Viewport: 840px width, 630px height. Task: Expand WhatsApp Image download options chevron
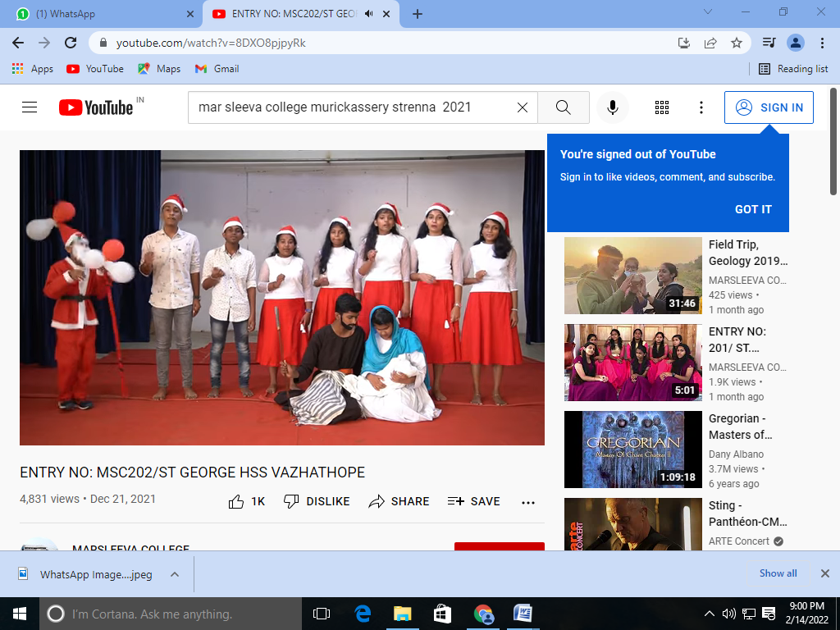175,574
